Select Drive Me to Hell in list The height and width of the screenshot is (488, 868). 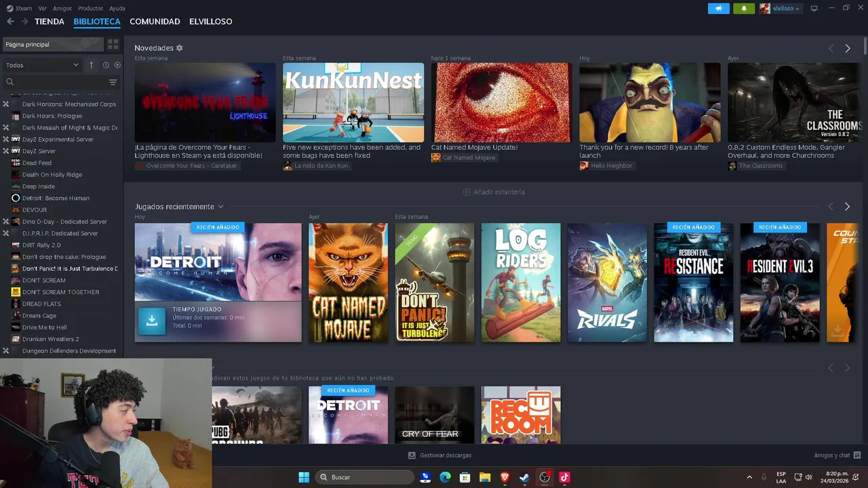[x=45, y=327]
